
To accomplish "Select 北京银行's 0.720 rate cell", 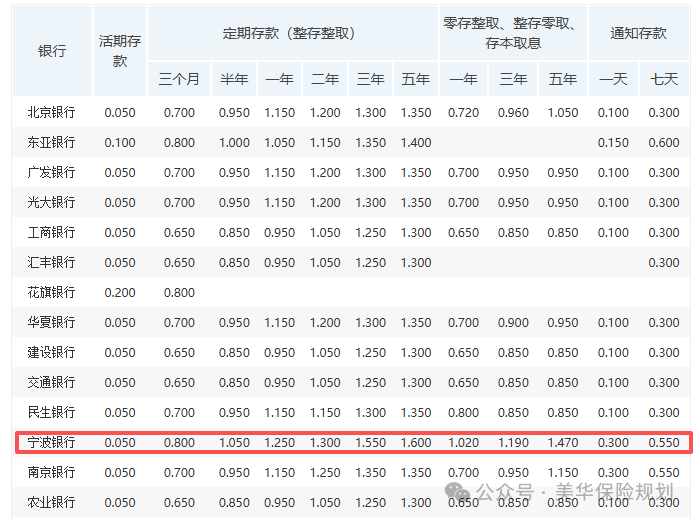I will [463, 113].
